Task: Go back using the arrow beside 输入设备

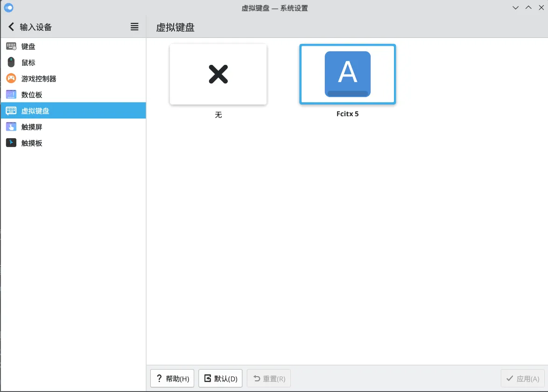Action: pyautogui.click(x=12, y=27)
